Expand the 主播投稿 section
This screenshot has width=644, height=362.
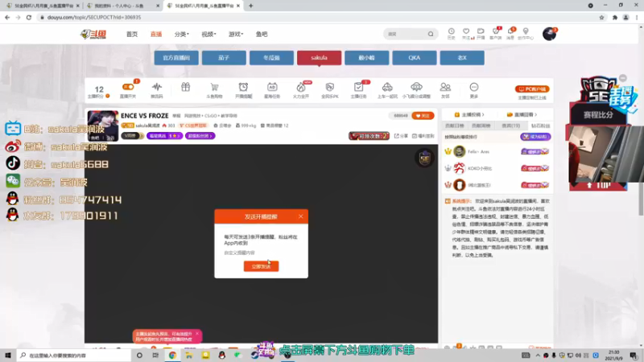point(469,114)
